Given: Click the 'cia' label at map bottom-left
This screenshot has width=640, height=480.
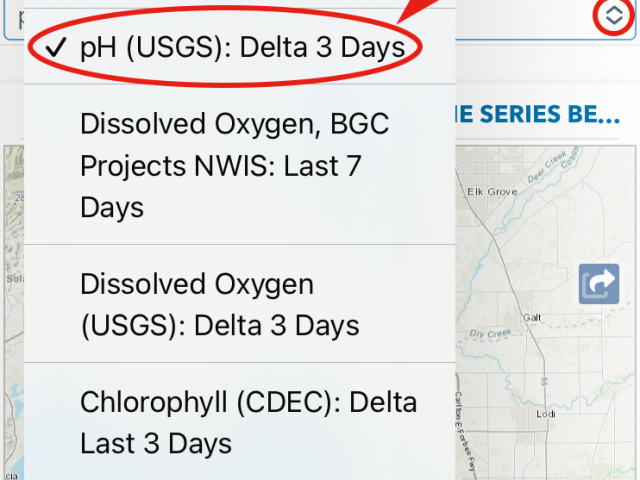Looking at the screenshot, I should point(11,476).
